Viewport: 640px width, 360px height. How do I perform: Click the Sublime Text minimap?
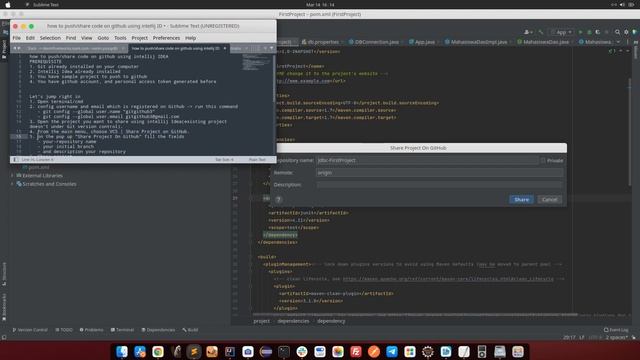256,63
